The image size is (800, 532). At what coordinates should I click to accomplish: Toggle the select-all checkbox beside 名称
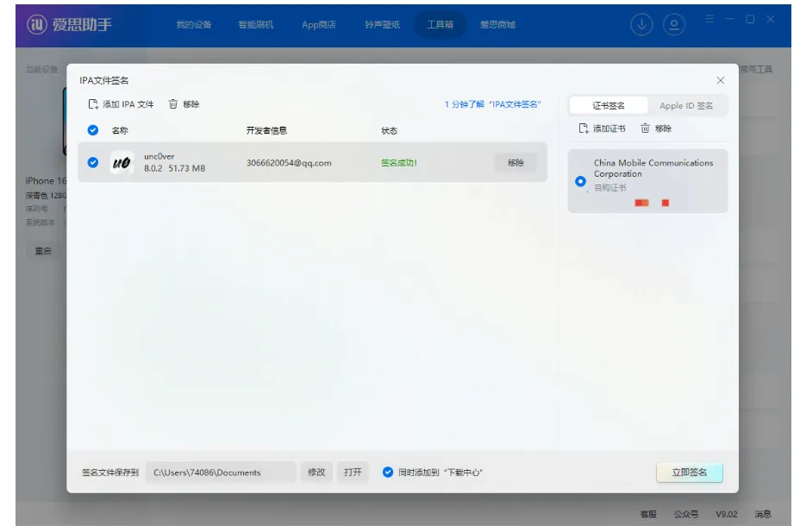pyautogui.click(x=93, y=130)
